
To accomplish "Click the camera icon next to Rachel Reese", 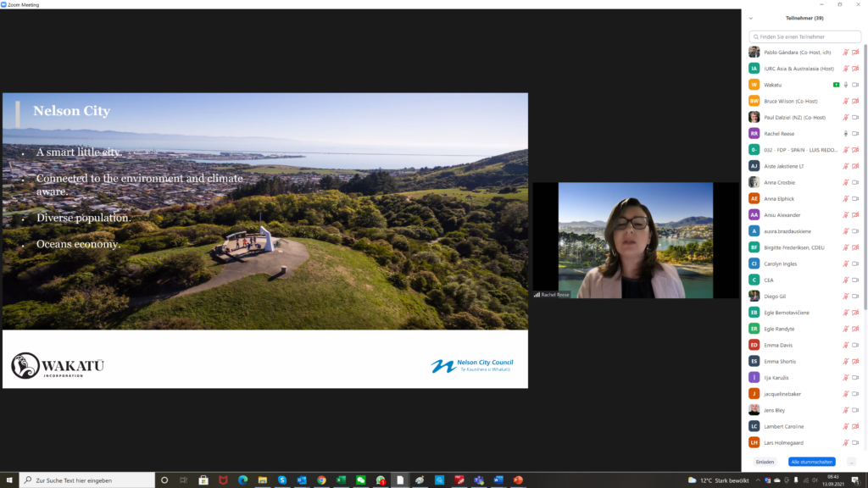I will coord(855,134).
